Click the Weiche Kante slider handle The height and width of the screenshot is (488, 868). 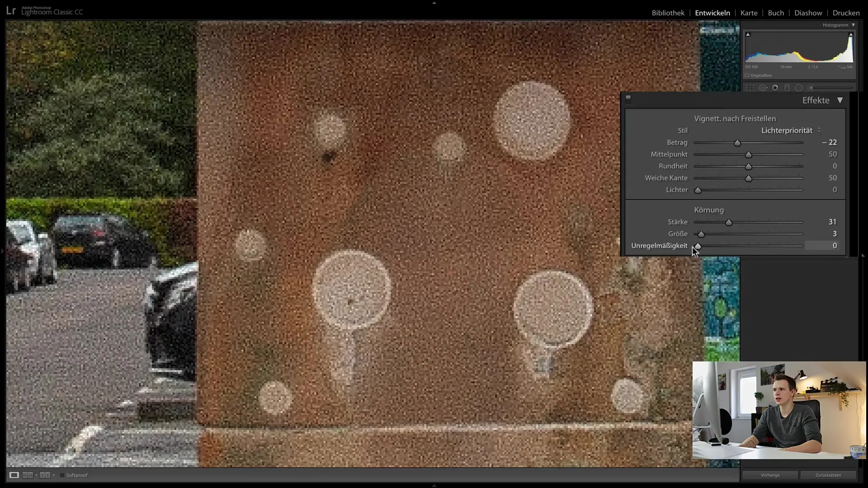coord(749,178)
